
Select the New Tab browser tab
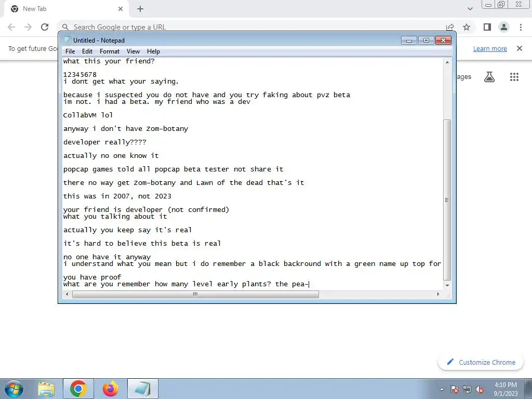(x=66, y=9)
